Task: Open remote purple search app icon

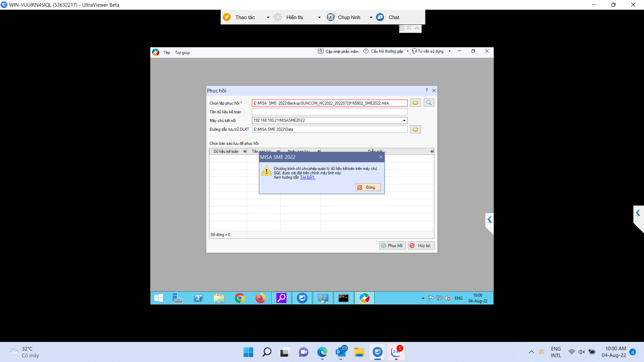Action: point(281,298)
